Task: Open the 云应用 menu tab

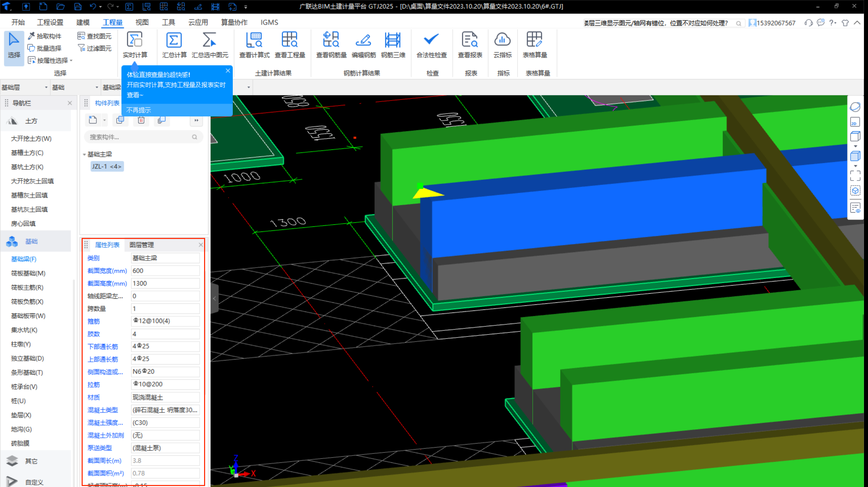Action: [x=198, y=22]
